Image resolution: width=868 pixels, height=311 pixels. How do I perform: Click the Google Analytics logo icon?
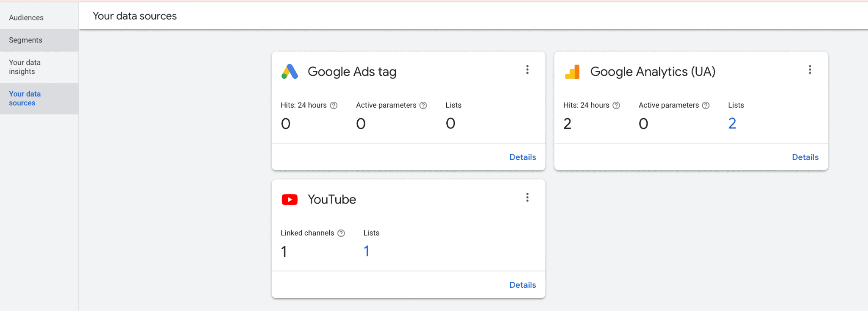(x=572, y=72)
